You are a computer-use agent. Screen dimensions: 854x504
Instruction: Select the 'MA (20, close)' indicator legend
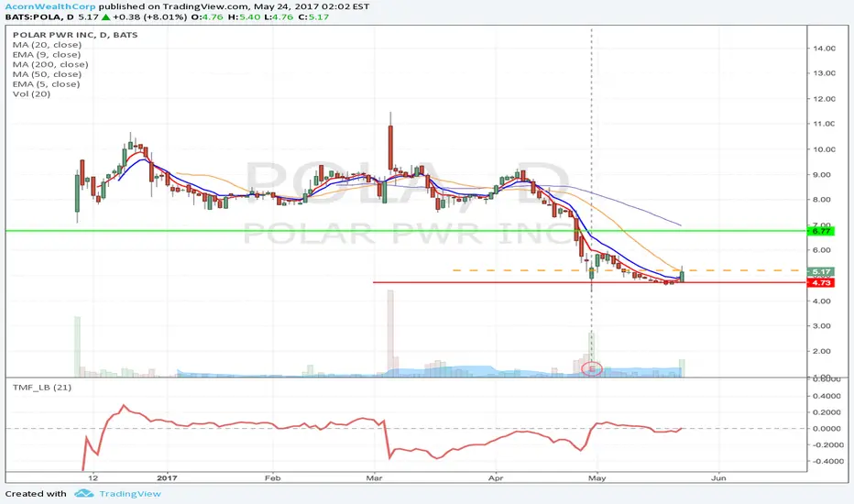tap(47, 45)
